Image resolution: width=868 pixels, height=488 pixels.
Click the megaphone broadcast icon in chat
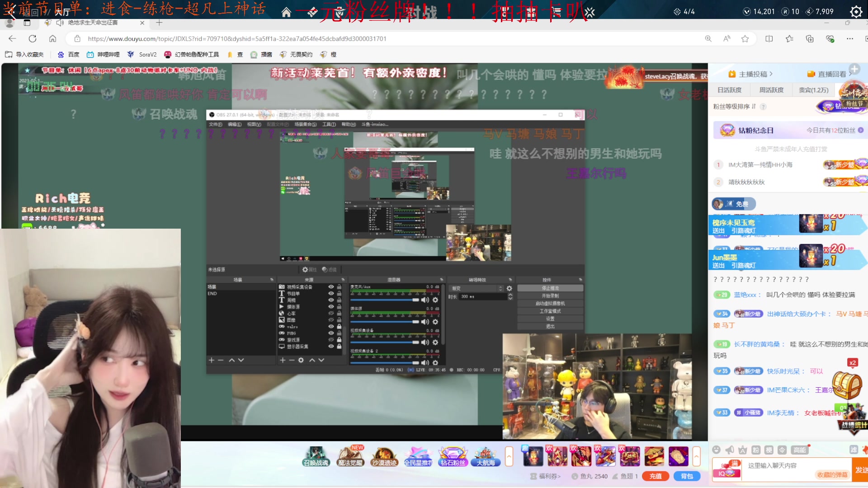(x=730, y=450)
